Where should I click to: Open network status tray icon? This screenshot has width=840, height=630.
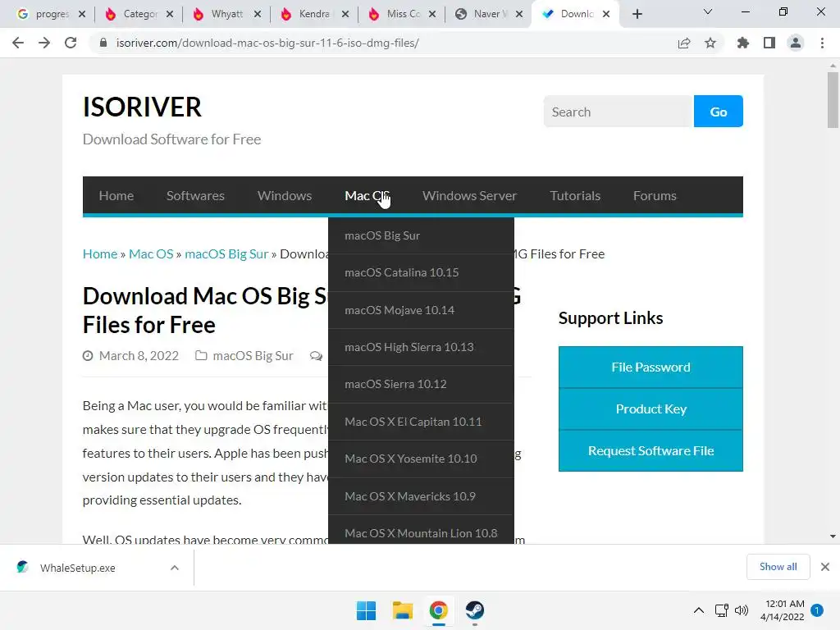722,610
